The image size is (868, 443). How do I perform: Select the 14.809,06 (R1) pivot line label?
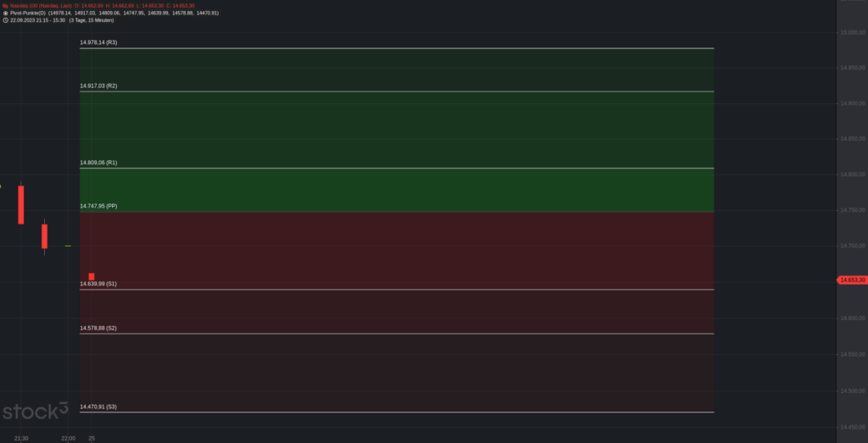tap(98, 163)
